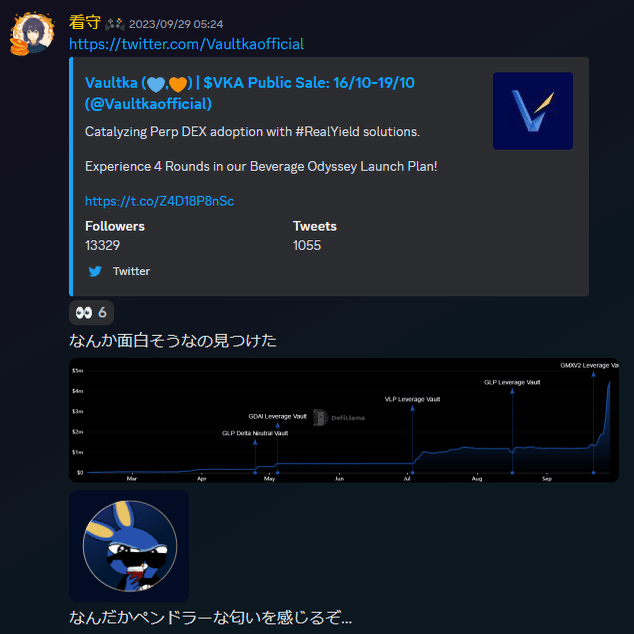The height and width of the screenshot is (634, 634).
Task: Follow the t.co/Z4D18P8nSc link
Action: pyautogui.click(x=159, y=201)
